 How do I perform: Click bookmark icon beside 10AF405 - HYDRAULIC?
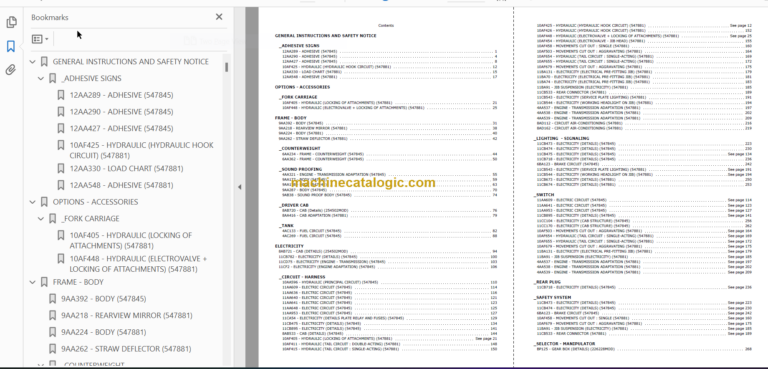(61, 235)
